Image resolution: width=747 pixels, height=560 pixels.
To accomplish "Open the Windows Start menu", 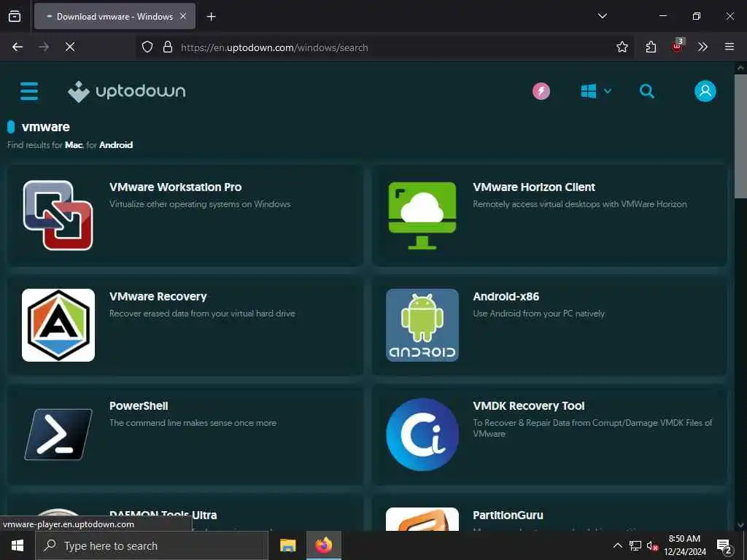I will [18, 545].
